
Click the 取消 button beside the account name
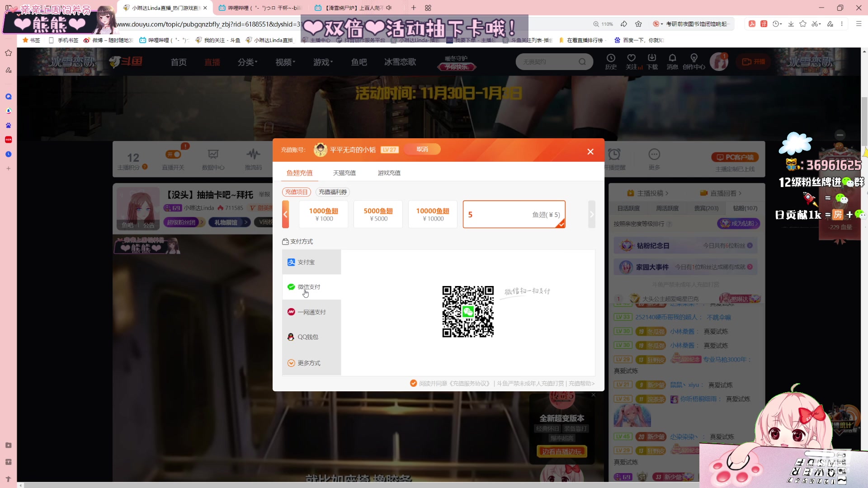[422, 149]
